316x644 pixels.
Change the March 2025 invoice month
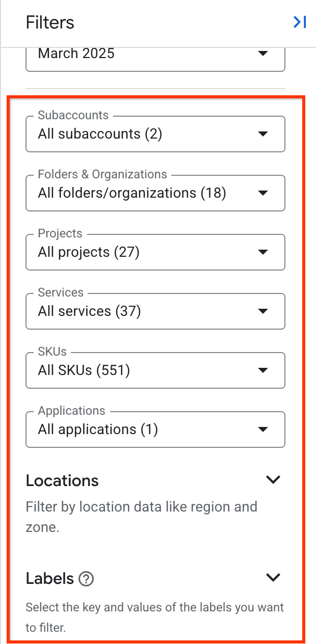155,53
